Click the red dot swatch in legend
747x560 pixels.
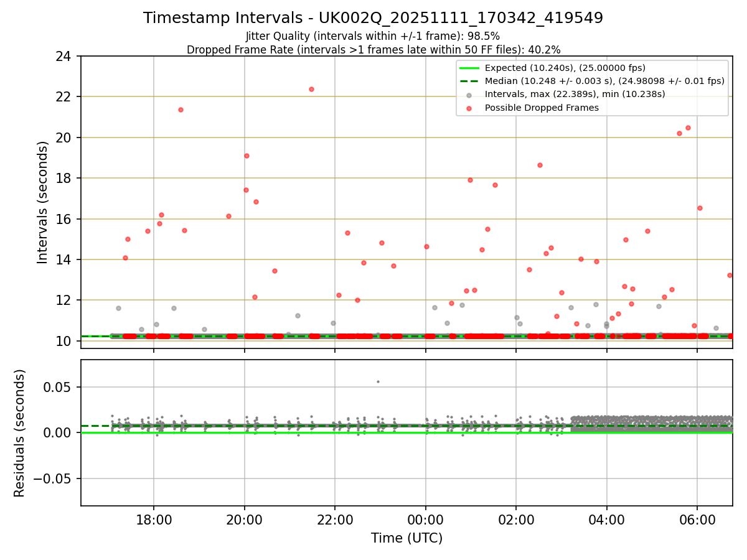(469, 108)
